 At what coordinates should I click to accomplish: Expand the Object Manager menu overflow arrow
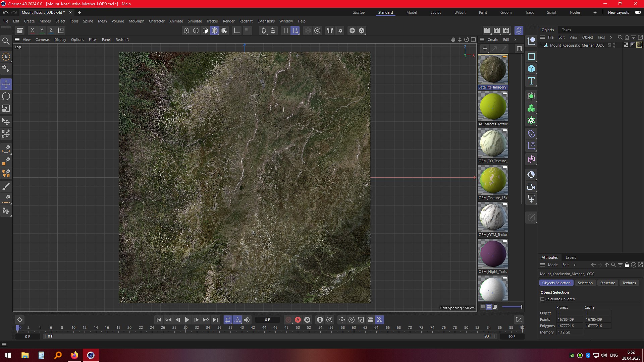click(610, 37)
